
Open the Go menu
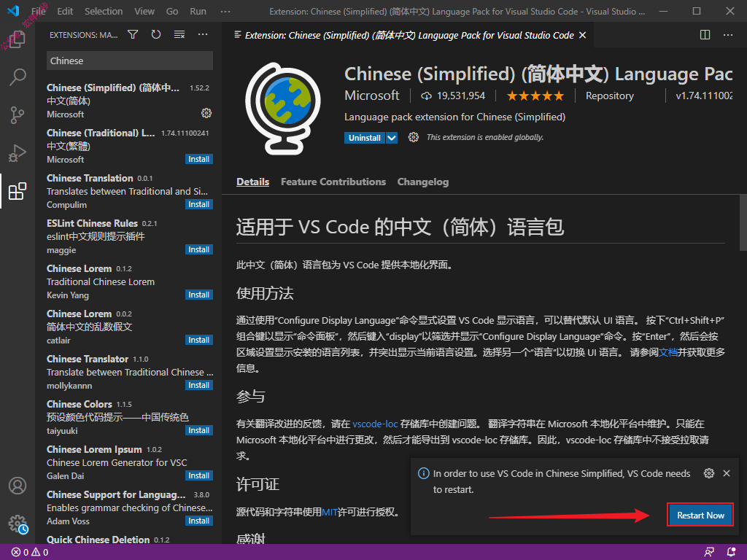172,11
